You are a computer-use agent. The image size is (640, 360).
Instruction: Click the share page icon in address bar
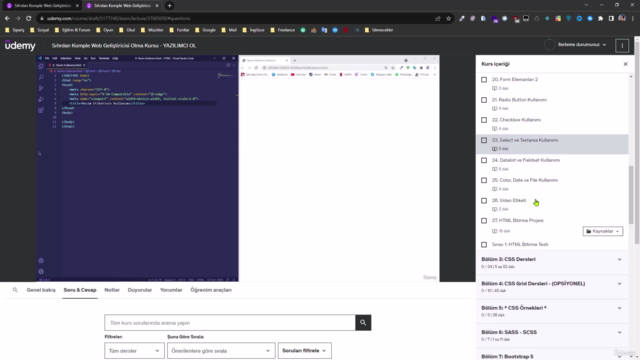pos(438,18)
